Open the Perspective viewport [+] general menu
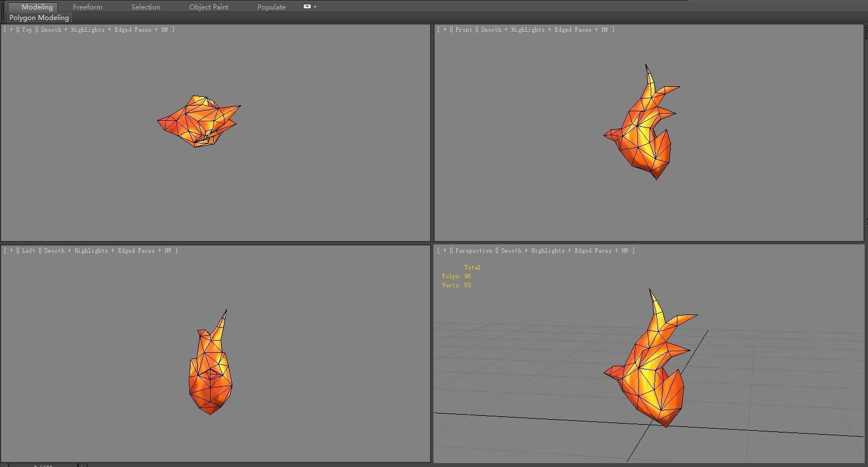Viewport: 868px width, 467px height. [445, 250]
